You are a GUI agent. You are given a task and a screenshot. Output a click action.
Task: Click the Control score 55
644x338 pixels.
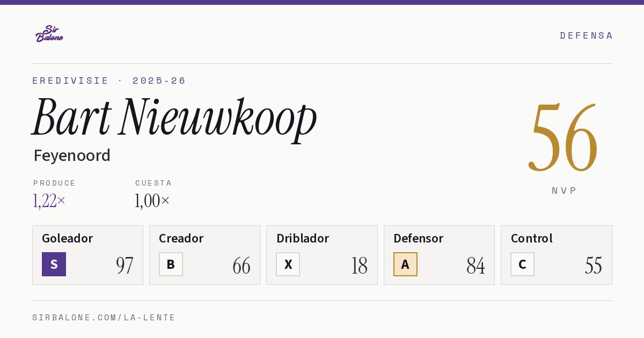(x=594, y=266)
